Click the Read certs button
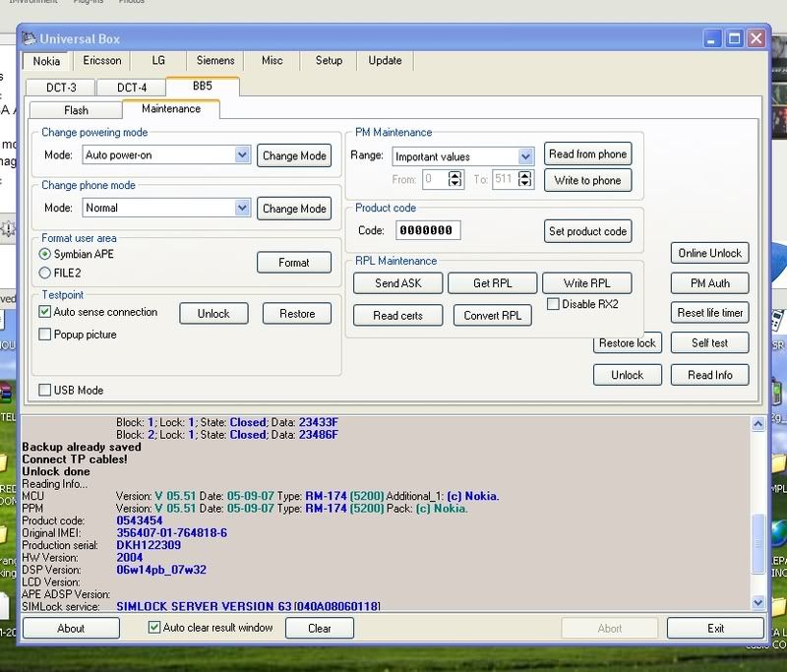Screen dimensions: 787x672 (398, 315)
